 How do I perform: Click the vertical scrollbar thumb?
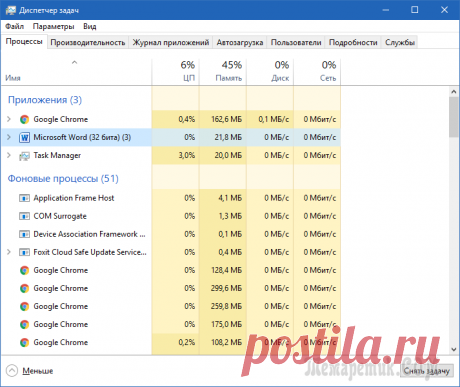(454, 117)
